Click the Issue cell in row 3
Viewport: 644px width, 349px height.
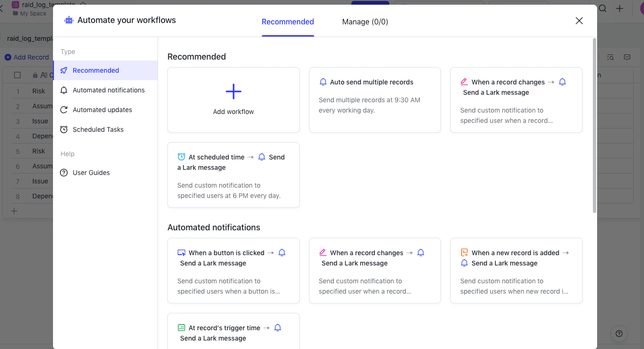tap(40, 121)
